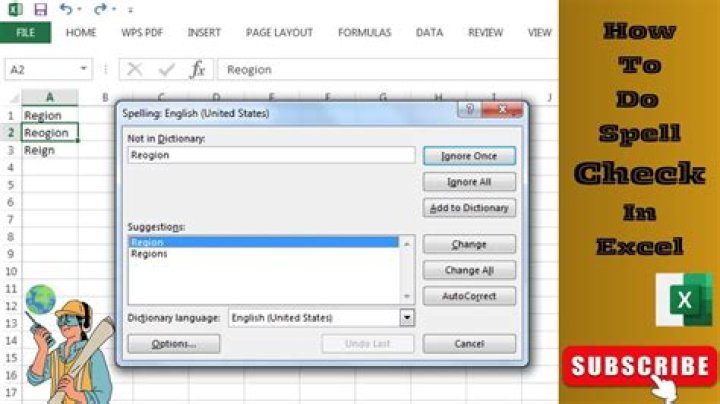Select "Regions" in the Suggestions list
The width and height of the screenshot is (720, 404).
[x=150, y=254]
